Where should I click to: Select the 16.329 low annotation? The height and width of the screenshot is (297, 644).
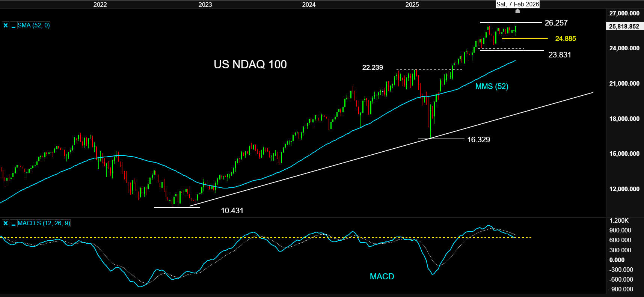pyautogui.click(x=478, y=140)
